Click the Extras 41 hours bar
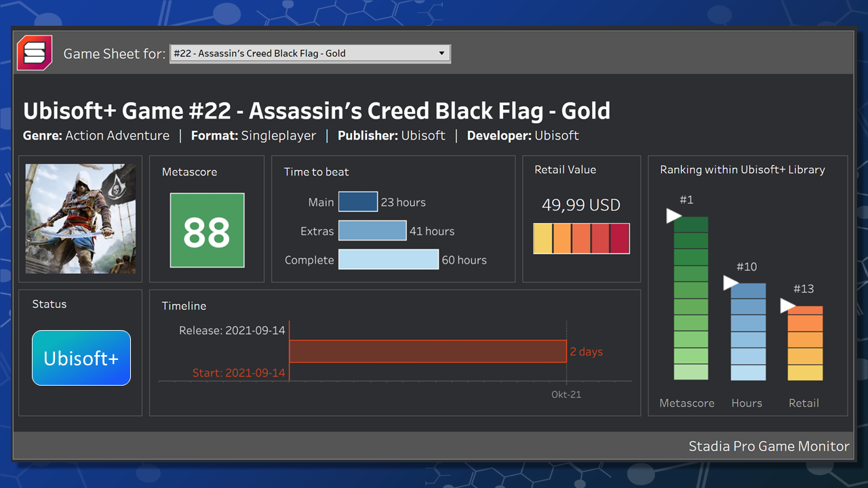Image resolution: width=868 pixels, height=488 pixels. pos(372,231)
